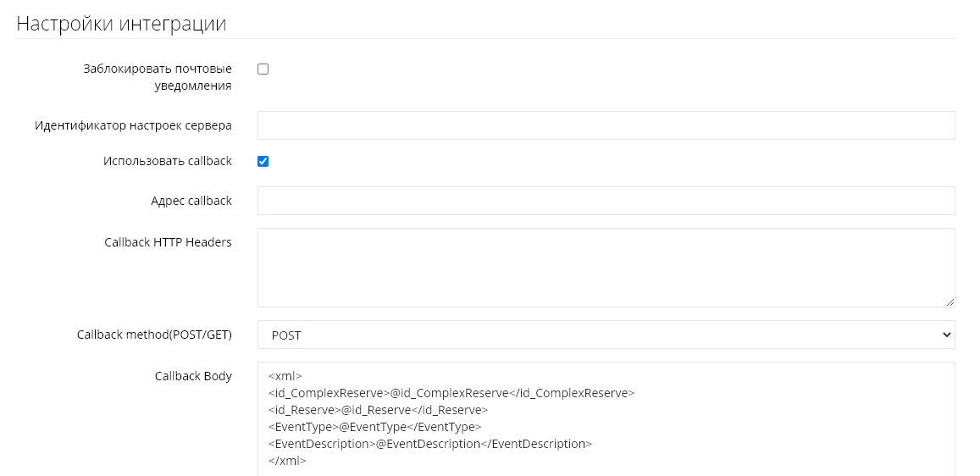Uncheck the Использовать callback checkbox
Screen dimensions: 980x476
pyautogui.click(x=263, y=161)
